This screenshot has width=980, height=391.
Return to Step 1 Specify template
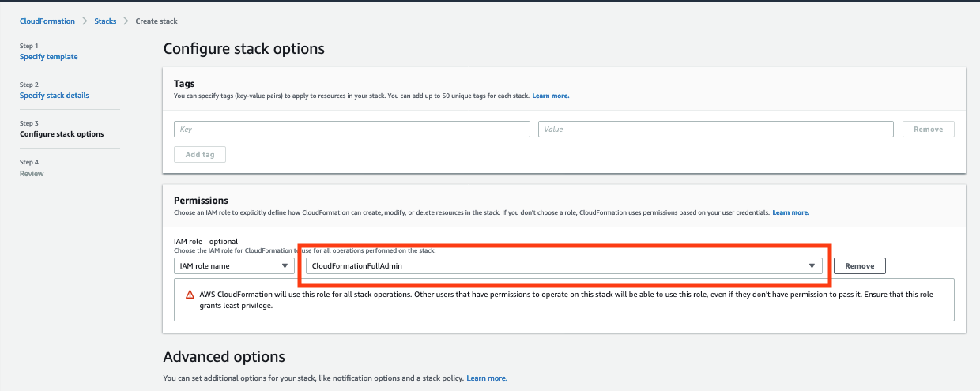49,57
